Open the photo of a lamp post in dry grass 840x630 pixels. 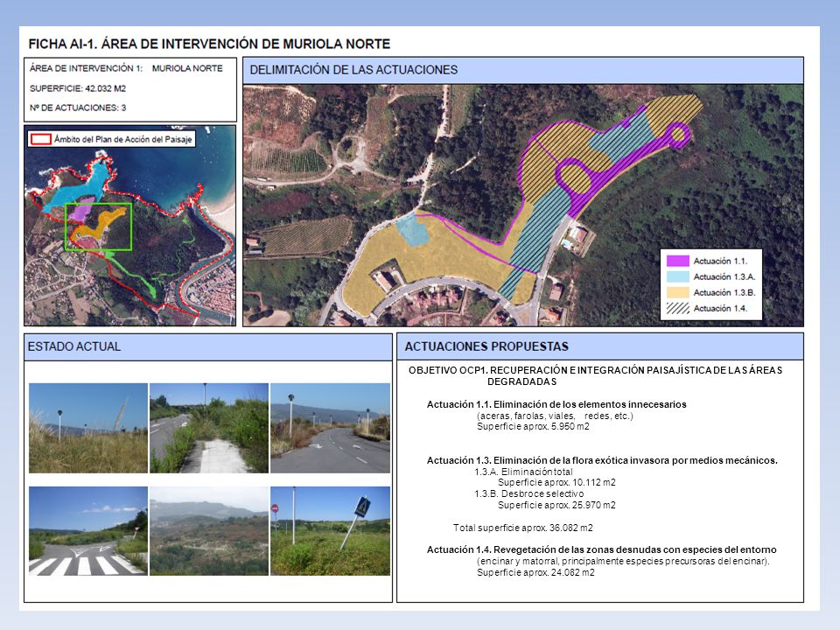point(88,428)
